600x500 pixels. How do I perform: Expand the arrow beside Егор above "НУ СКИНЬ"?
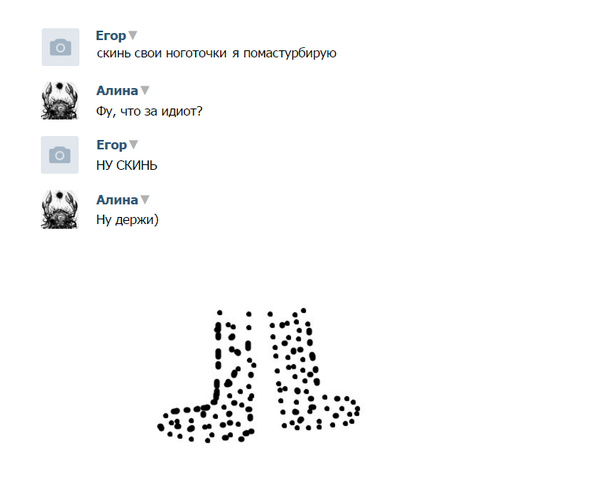click(133, 145)
